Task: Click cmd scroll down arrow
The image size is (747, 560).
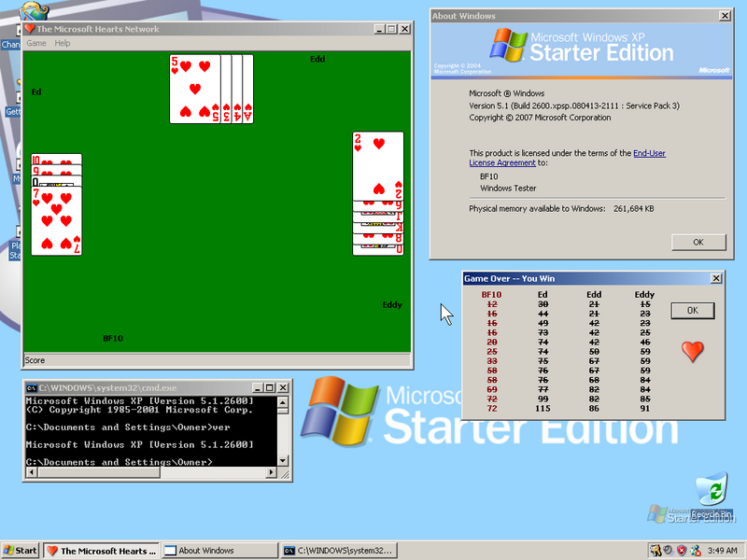Action: click(x=283, y=460)
